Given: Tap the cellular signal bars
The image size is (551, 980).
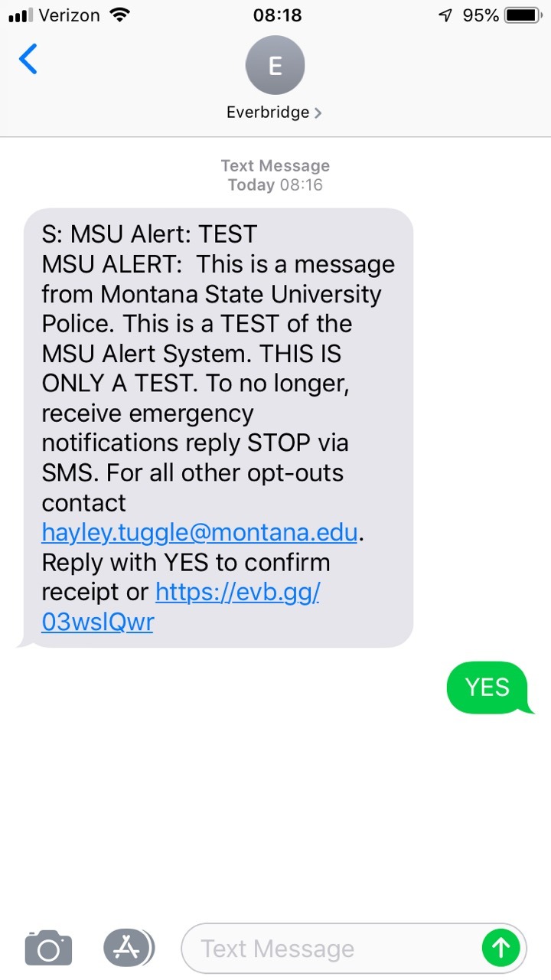Looking at the screenshot, I should click(x=21, y=15).
